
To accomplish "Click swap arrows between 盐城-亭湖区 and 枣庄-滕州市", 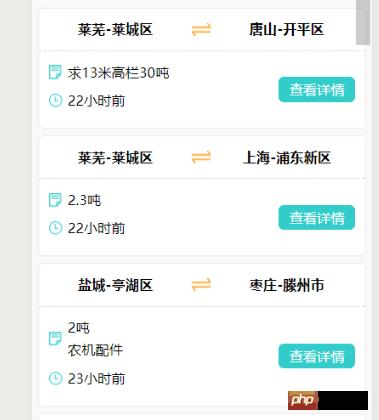I will coord(201,285).
